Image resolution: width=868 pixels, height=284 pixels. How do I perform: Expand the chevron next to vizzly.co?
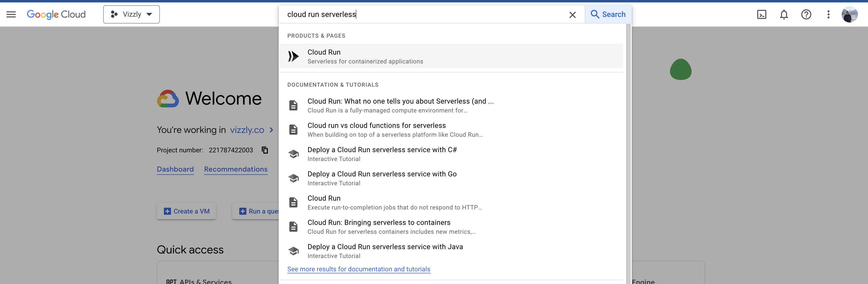tap(271, 130)
